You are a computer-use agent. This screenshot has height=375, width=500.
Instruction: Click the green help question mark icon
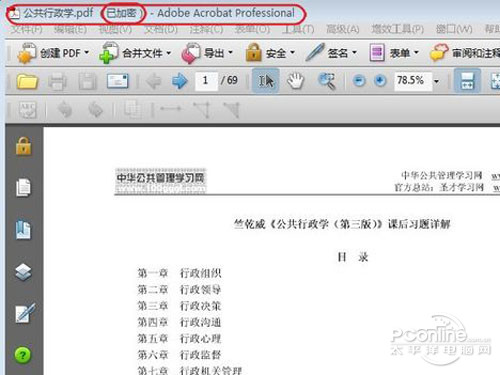coord(23,355)
